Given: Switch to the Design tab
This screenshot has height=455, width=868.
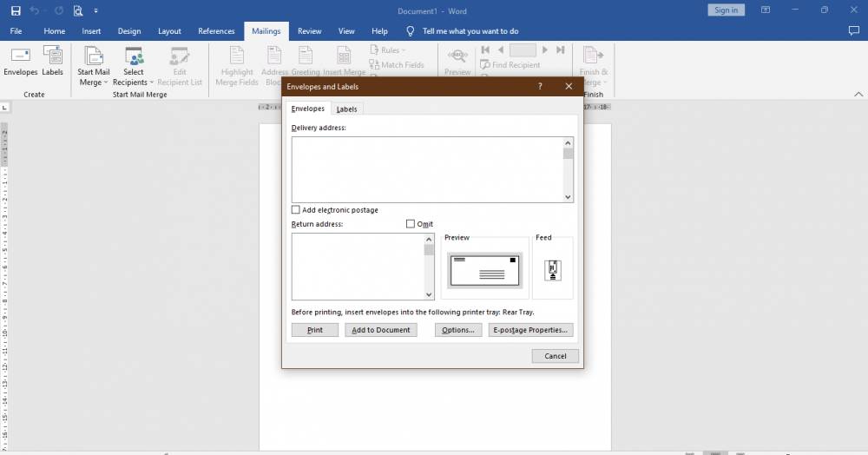Looking at the screenshot, I should (x=129, y=31).
